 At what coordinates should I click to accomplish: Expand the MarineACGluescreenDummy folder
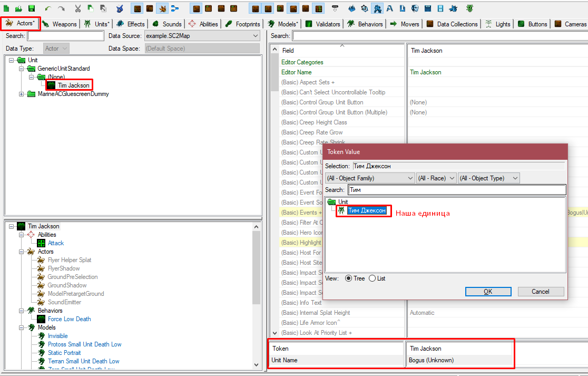[22, 94]
